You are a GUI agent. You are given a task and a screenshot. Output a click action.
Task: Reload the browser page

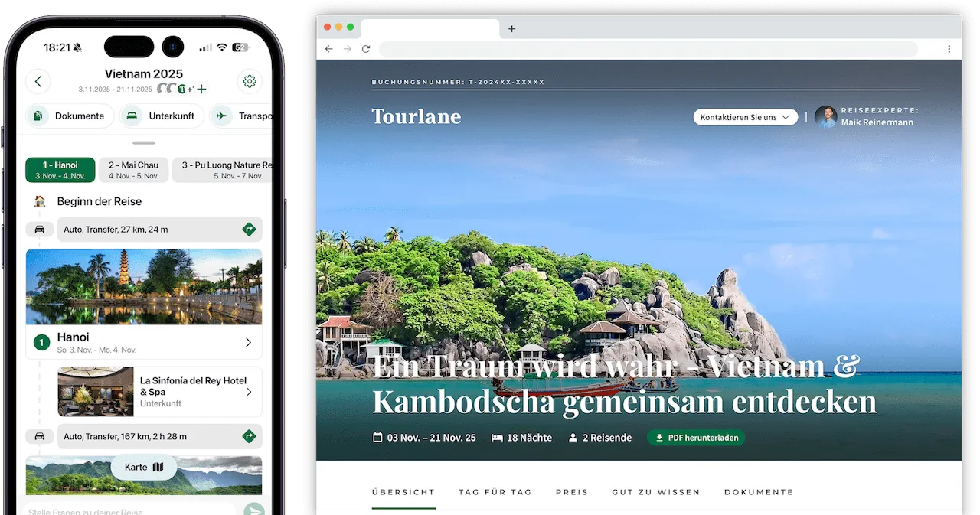366,49
